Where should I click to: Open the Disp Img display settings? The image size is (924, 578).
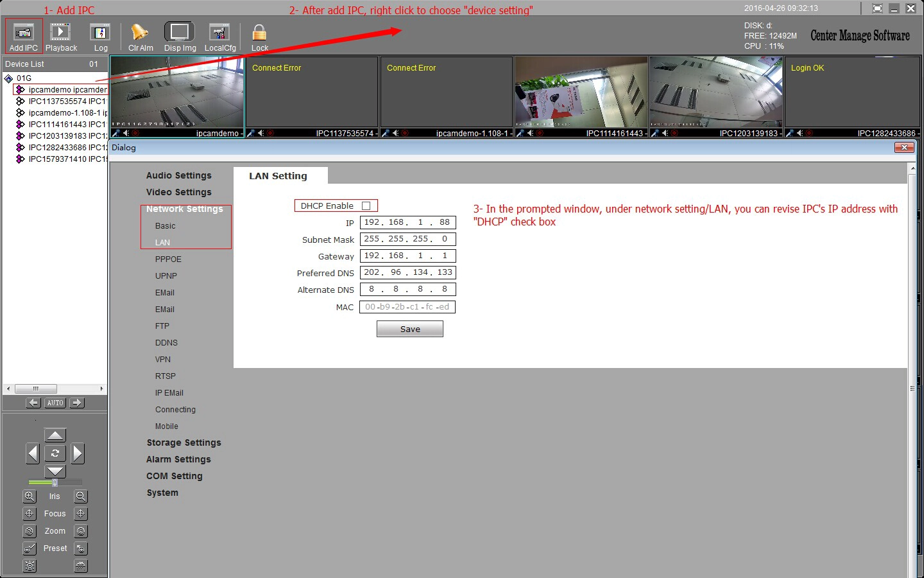click(180, 37)
